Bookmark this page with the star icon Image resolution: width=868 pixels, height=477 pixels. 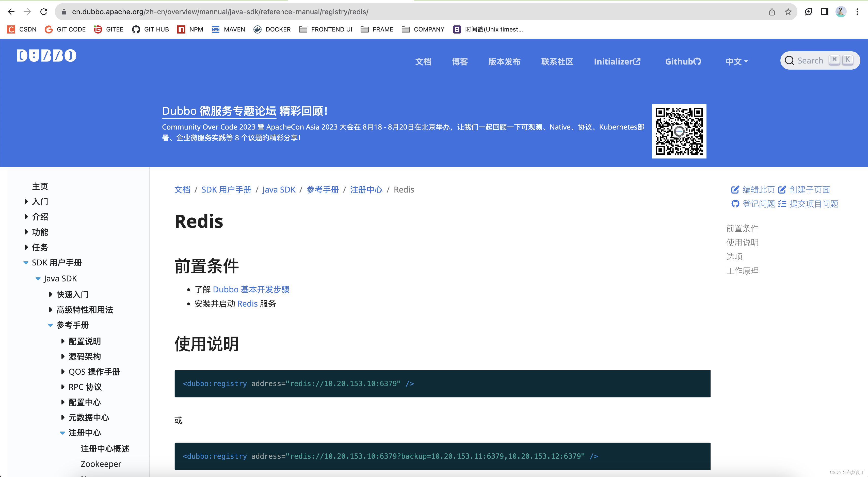click(x=788, y=12)
